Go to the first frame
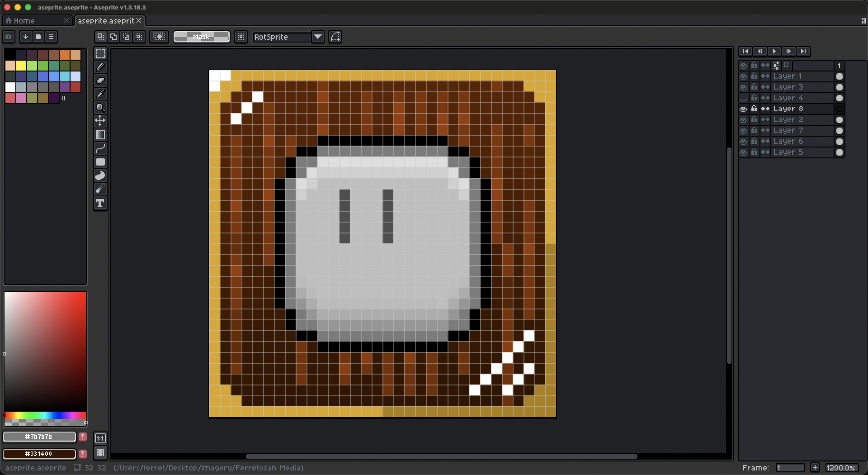This screenshot has height=475, width=868. pos(745,51)
